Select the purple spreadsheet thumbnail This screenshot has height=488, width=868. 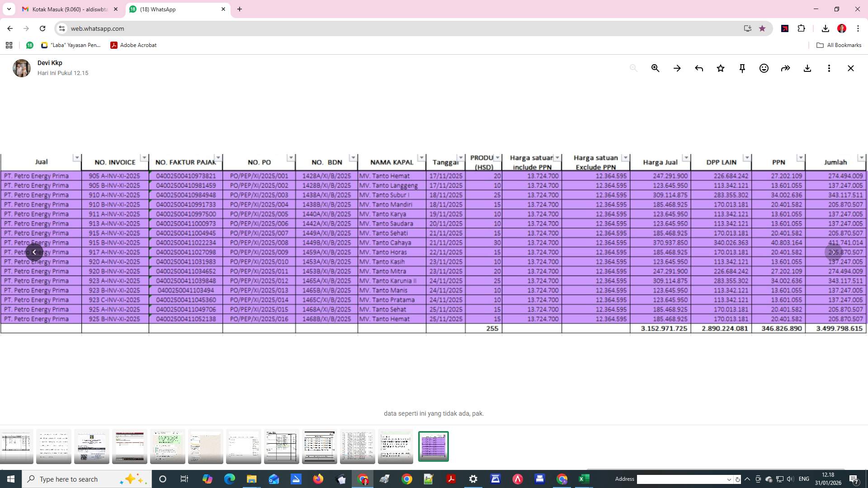pos(433,446)
